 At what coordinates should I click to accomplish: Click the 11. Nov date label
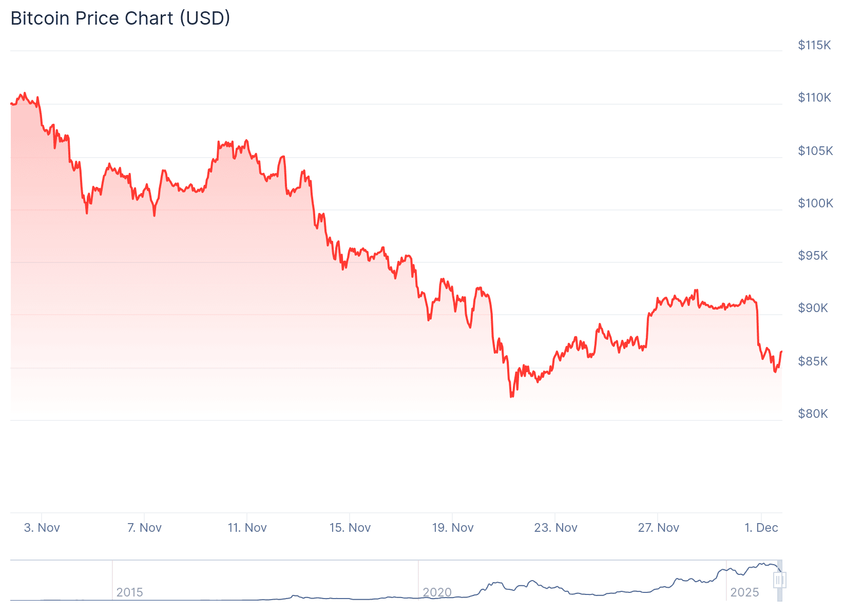(x=247, y=528)
